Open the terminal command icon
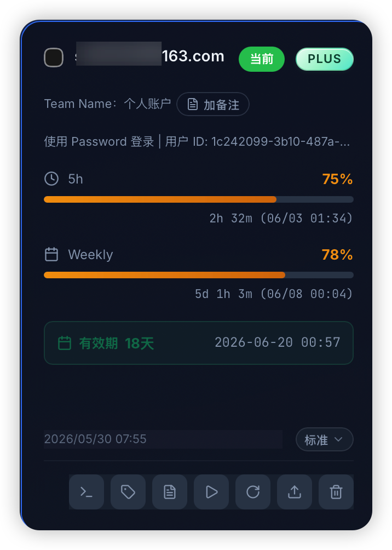The width and height of the screenshot is (392, 550). 87,492
